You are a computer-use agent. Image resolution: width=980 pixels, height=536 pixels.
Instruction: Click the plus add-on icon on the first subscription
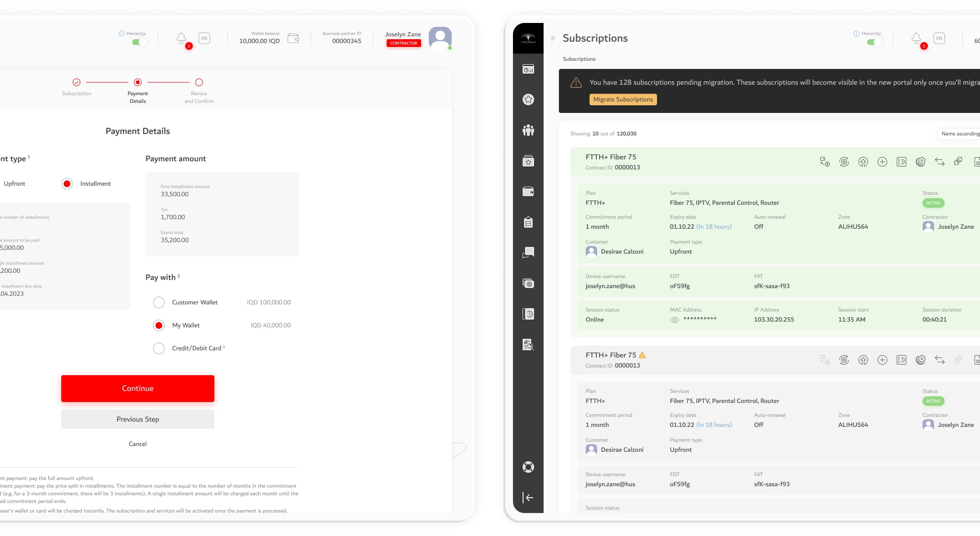882,162
